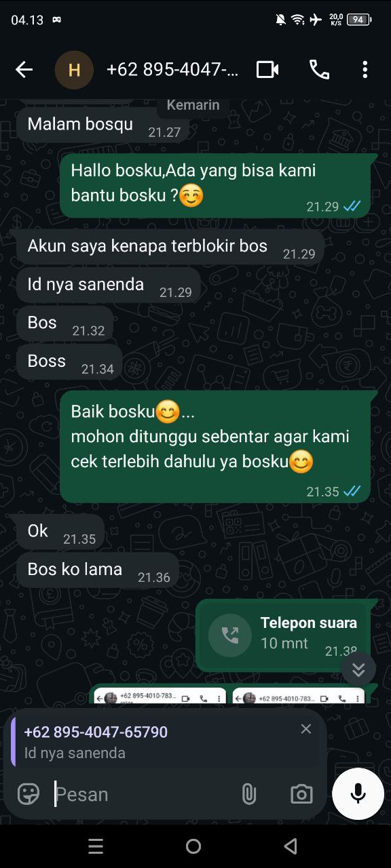The width and height of the screenshot is (391, 868).
Task: Open the contact profile picture 'H'
Action: tap(74, 69)
